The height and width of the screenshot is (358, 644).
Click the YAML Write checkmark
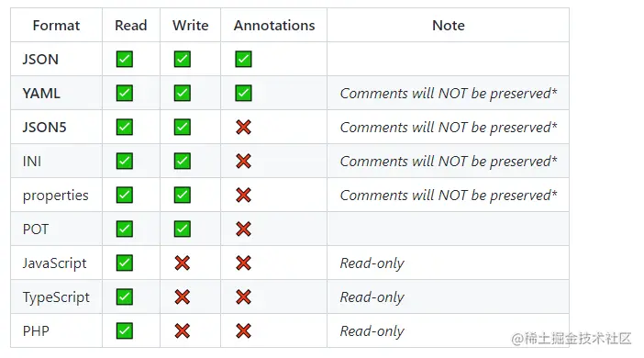[x=183, y=93]
